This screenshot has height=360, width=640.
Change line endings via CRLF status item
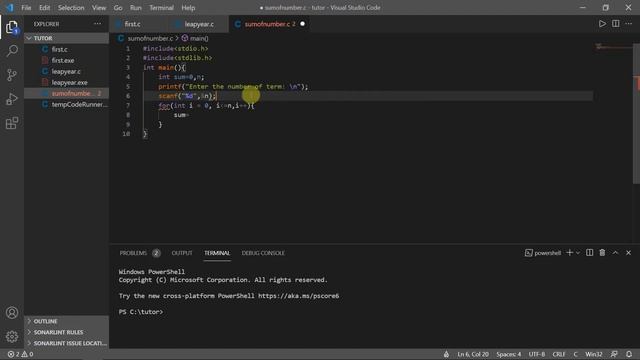pyautogui.click(x=559, y=354)
